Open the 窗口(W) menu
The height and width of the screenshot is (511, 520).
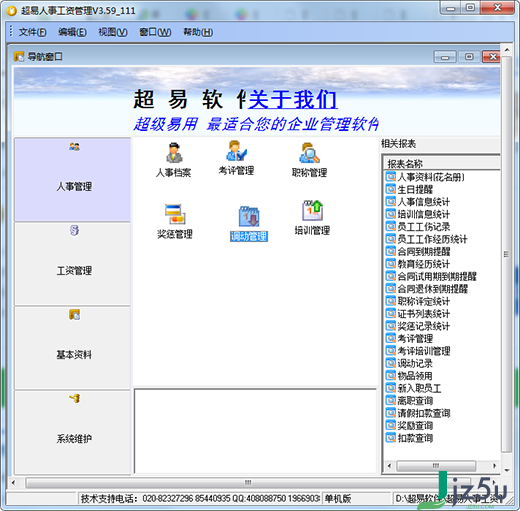[x=155, y=32]
